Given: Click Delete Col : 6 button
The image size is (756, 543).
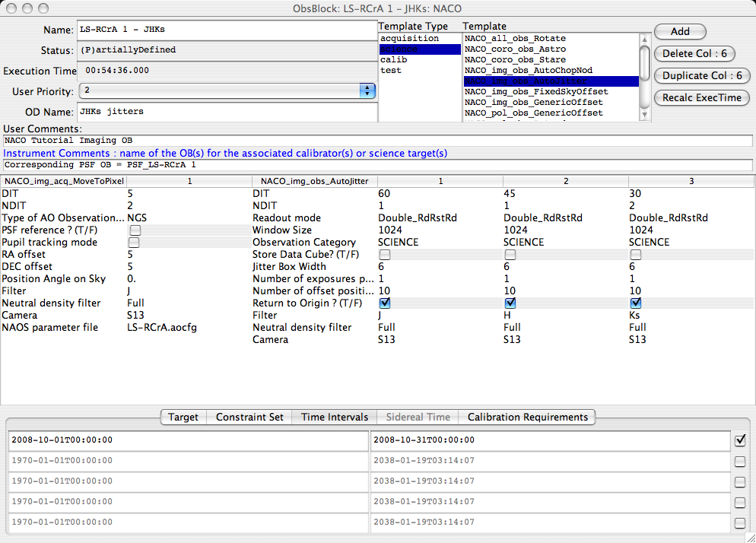Looking at the screenshot, I should pos(694,53).
